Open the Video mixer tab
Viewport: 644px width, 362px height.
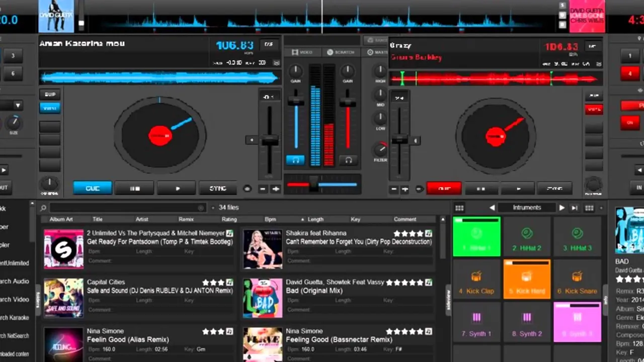302,52
